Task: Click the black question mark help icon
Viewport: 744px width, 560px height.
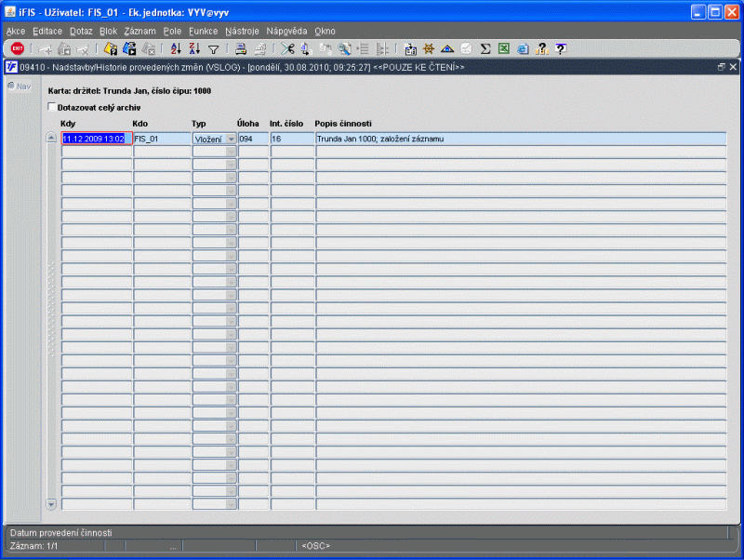Action: (561, 48)
